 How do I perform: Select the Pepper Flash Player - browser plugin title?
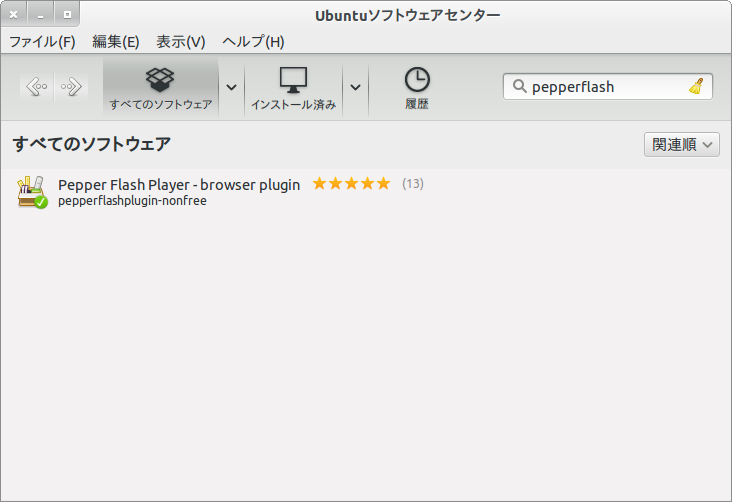179,185
